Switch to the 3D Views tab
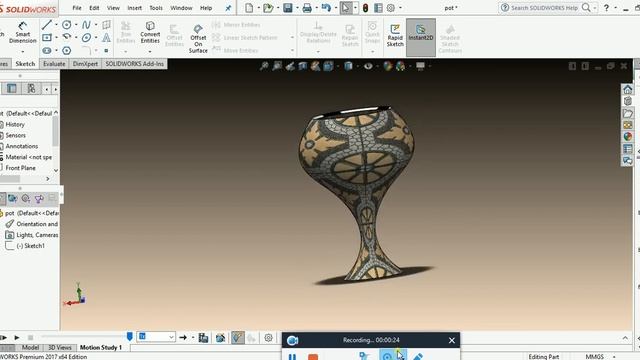The image size is (640, 360). [x=60, y=347]
